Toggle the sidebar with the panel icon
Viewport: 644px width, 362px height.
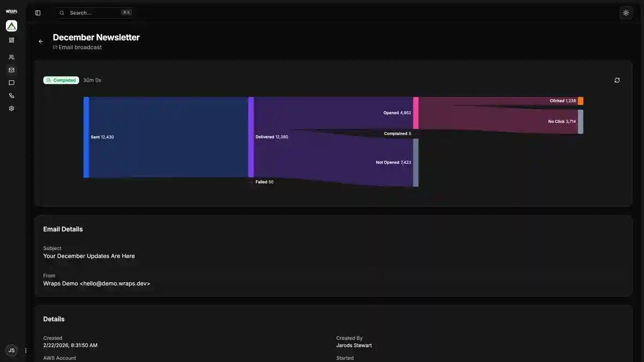point(37,12)
